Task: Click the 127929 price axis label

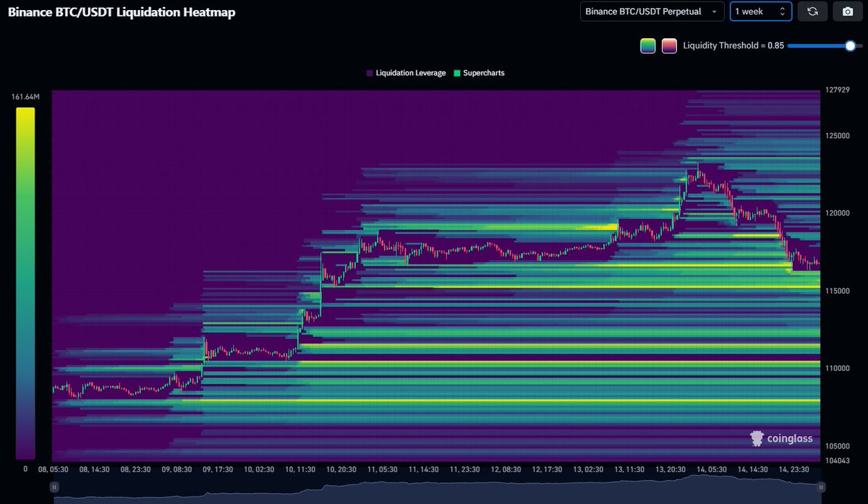Action: click(838, 91)
